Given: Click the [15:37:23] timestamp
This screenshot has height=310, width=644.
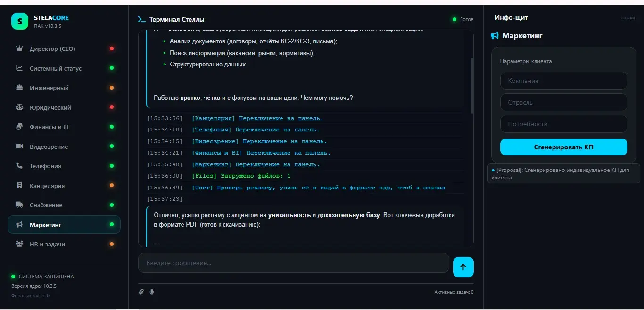Looking at the screenshot, I should (x=165, y=199).
